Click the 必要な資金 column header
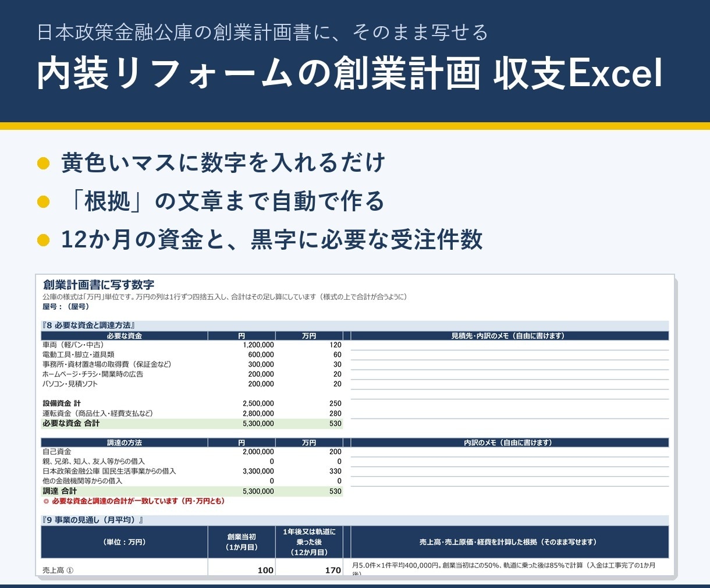Viewport: 710px width, 588px height. pyautogui.click(x=125, y=336)
